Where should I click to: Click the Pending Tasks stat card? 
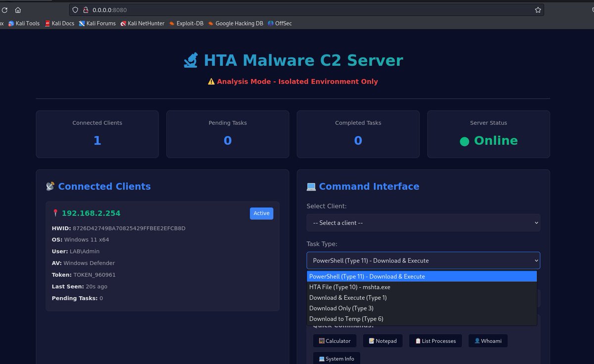(x=228, y=134)
